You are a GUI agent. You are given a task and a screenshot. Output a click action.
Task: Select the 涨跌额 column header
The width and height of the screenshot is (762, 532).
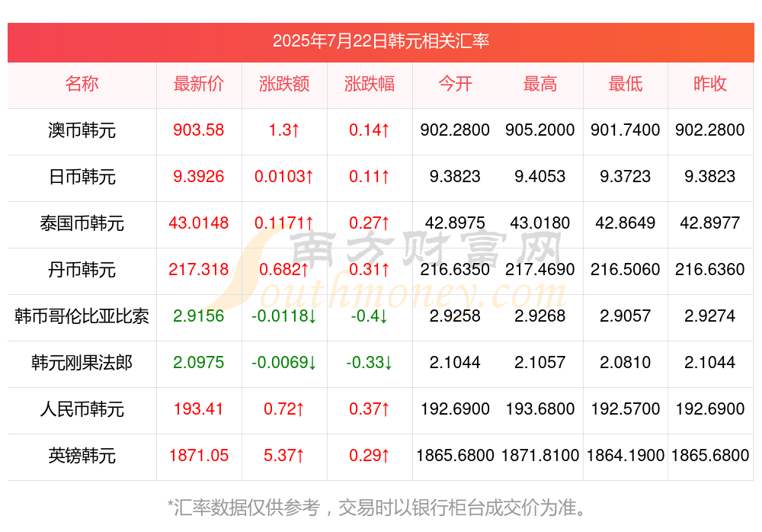click(284, 84)
